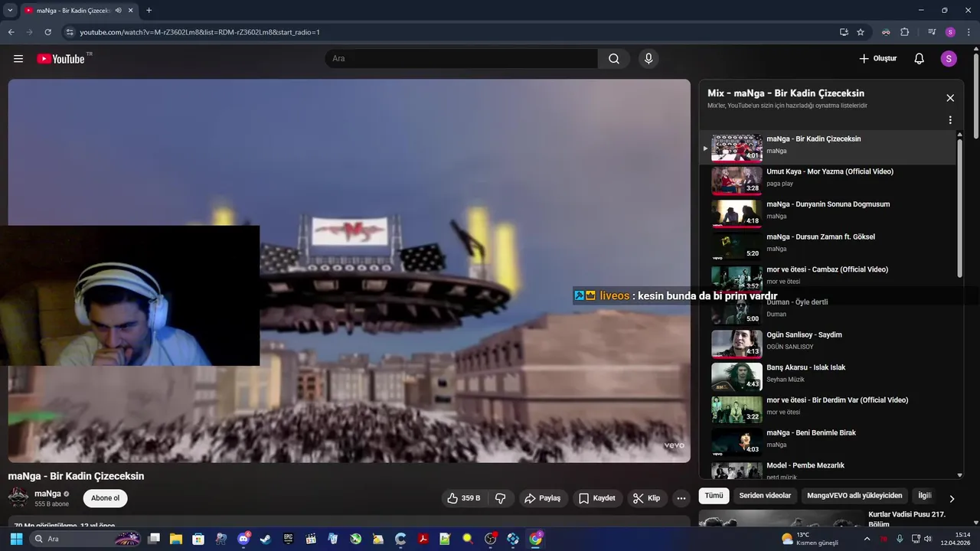Select Duman - Öyle dertli playlist item
Screen dimensions: 980x551
click(828, 311)
